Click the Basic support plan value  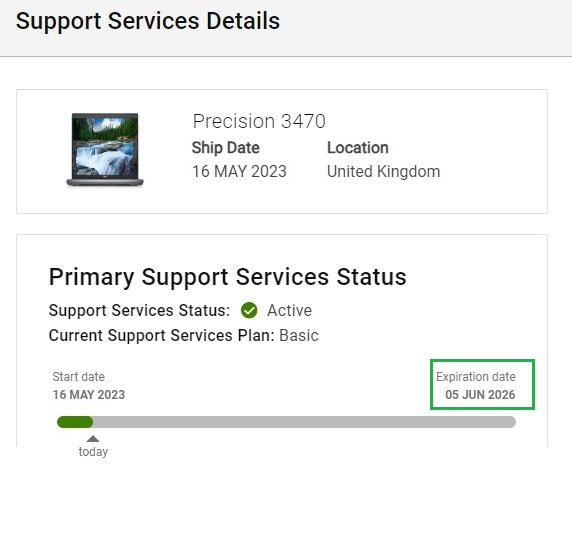click(x=299, y=336)
